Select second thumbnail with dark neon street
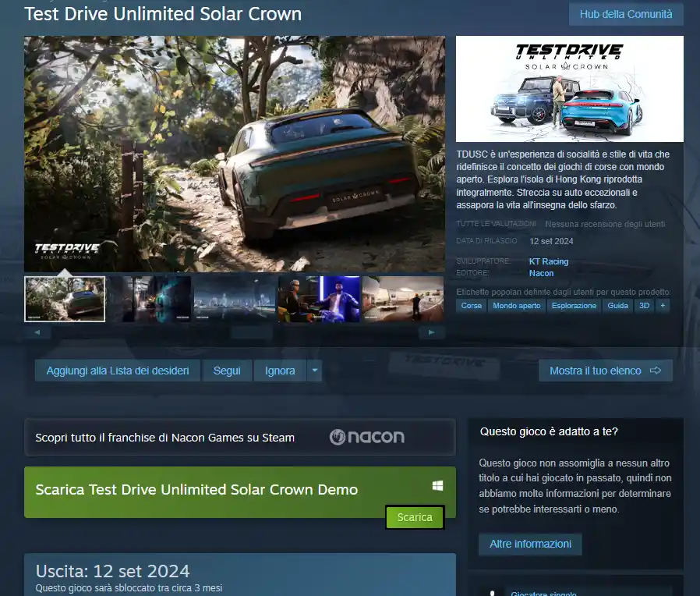Image resolution: width=700 pixels, height=596 pixels. click(x=150, y=299)
